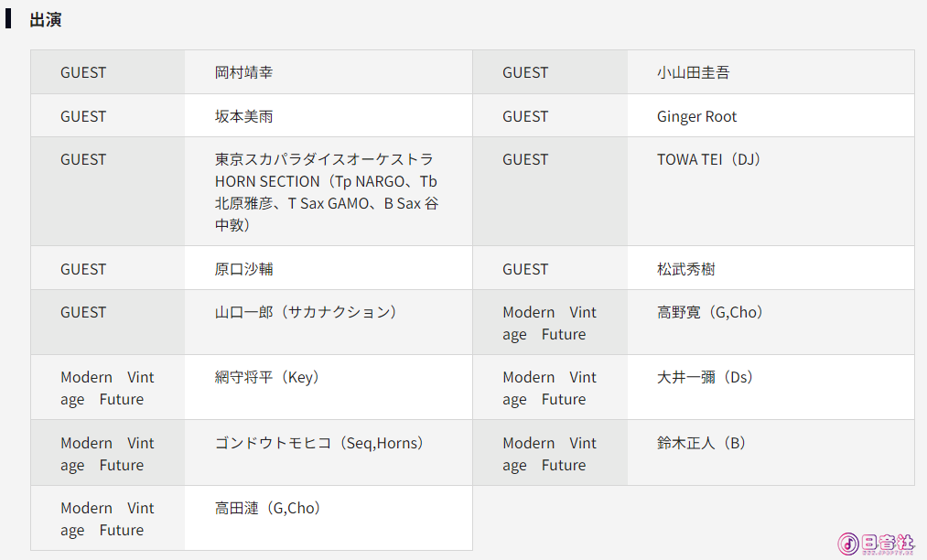927x560 pixels.
Task: Select the 原口沙輔 guest cell
Action: 329,268
